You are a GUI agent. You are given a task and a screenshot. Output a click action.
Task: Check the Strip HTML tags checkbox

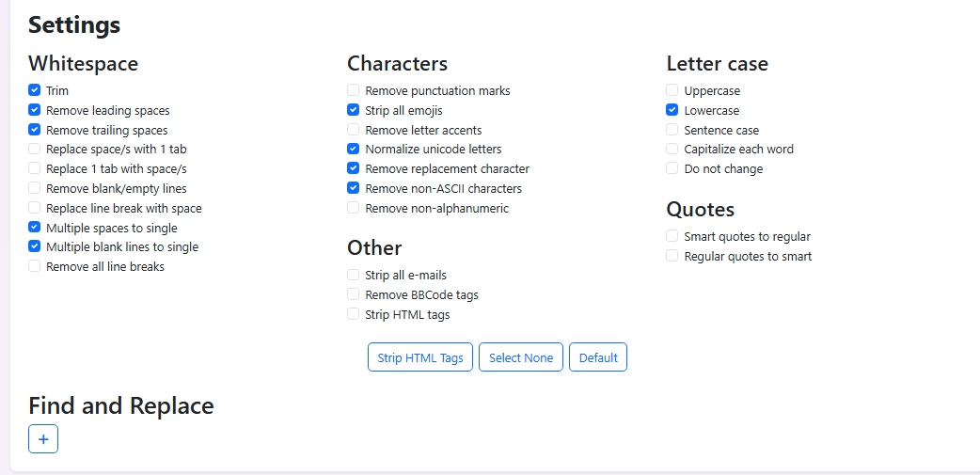pos(353,314)
